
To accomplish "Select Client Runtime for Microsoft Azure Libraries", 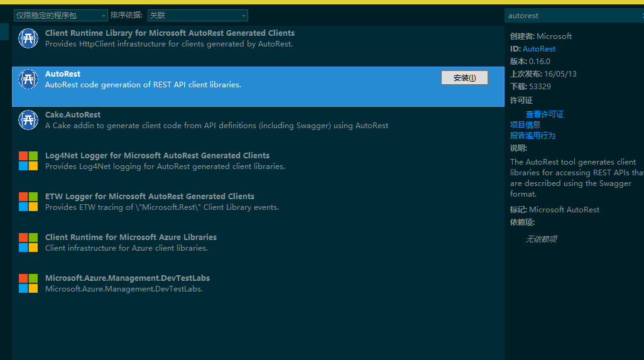I will point(131,237).
